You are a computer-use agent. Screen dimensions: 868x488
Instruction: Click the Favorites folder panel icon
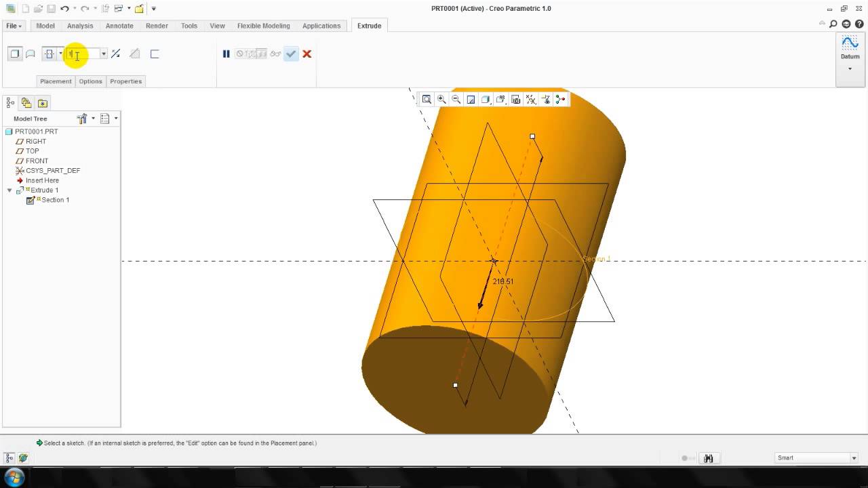[x=43, y=103]
